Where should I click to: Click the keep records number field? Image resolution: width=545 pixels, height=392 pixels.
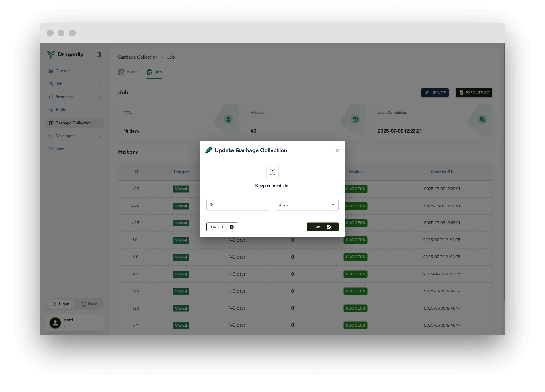(238, 205)
